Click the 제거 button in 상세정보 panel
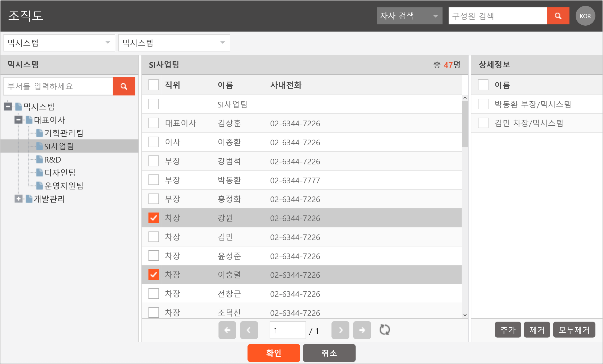This screenshot has height=364, width=603. click(536, 330)
